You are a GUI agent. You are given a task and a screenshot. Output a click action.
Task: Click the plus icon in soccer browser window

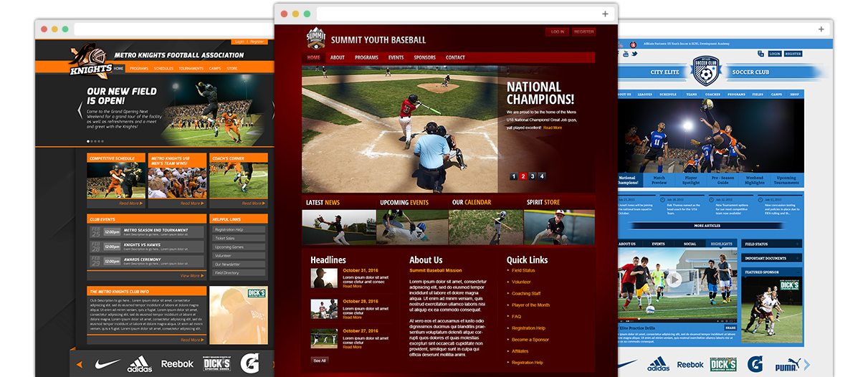[821, 29]
